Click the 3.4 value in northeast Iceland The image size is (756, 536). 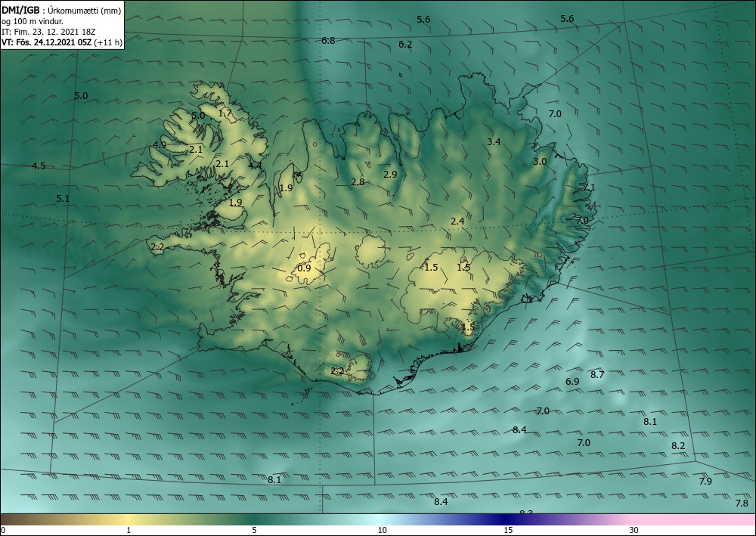[x=494, y=141]
